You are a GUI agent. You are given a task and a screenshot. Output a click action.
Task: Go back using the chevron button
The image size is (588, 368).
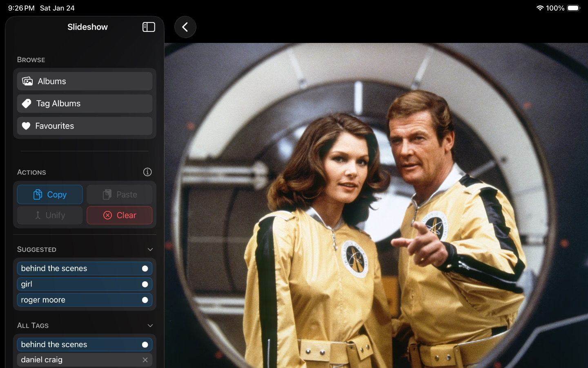185,27
